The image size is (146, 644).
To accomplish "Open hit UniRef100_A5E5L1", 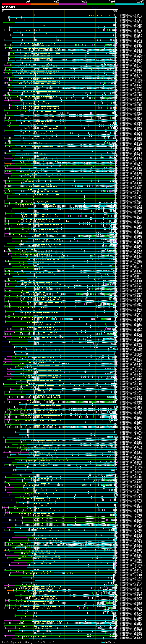I will click(x=131, y=156).
